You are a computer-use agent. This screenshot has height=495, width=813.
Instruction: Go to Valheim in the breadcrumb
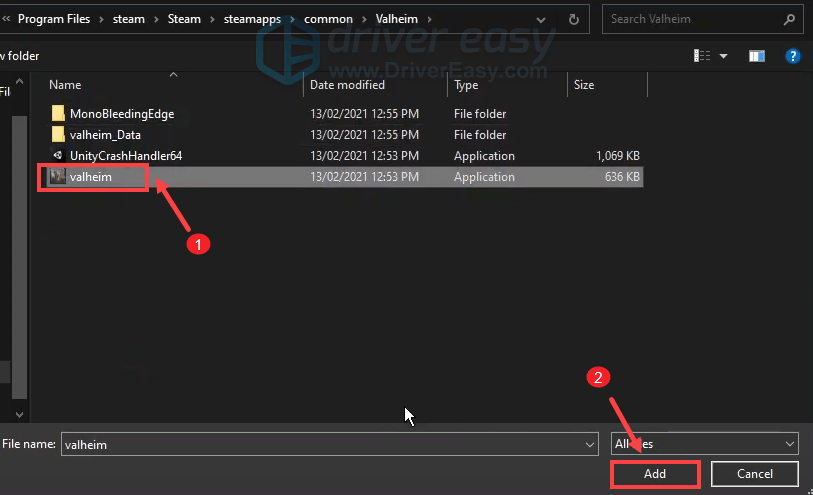(397, 19)
